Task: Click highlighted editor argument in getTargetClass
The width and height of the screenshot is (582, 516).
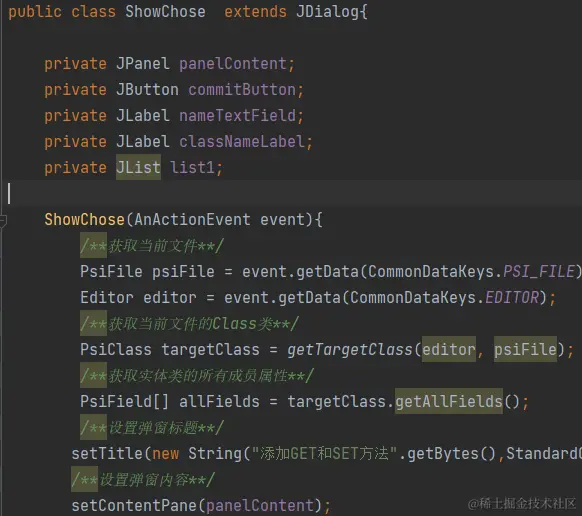Action: (449, 349)
